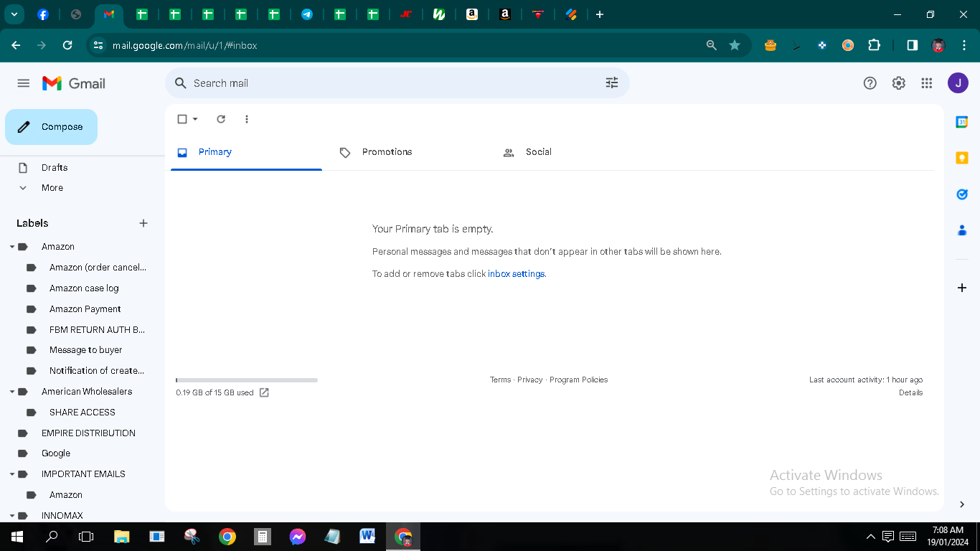The height and width of the screenshot is (551, 980).
Task: Switch to the Facebook browser tab
Action: [x=43, y=14]
